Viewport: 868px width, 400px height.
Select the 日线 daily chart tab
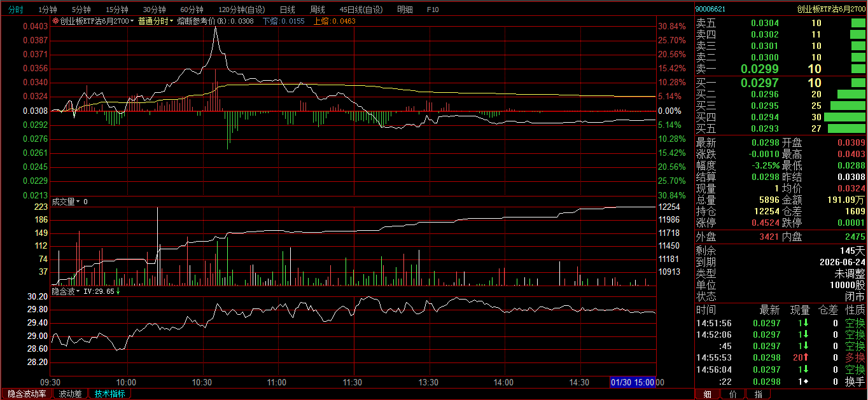click(x=288, y=10)
